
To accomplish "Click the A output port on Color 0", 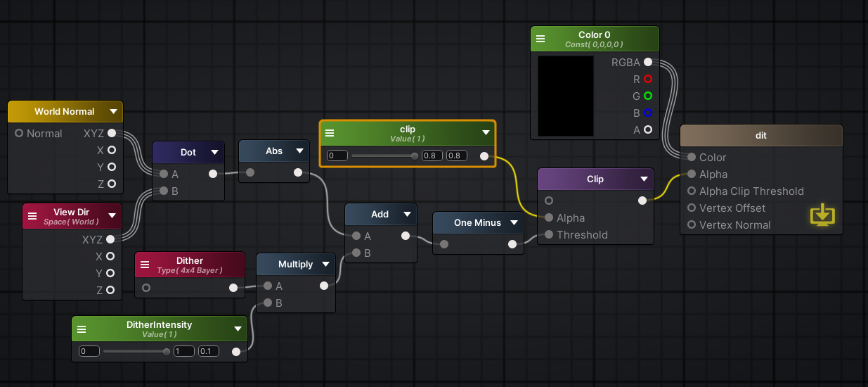I will pyautogui.click(x=648, y=129).
